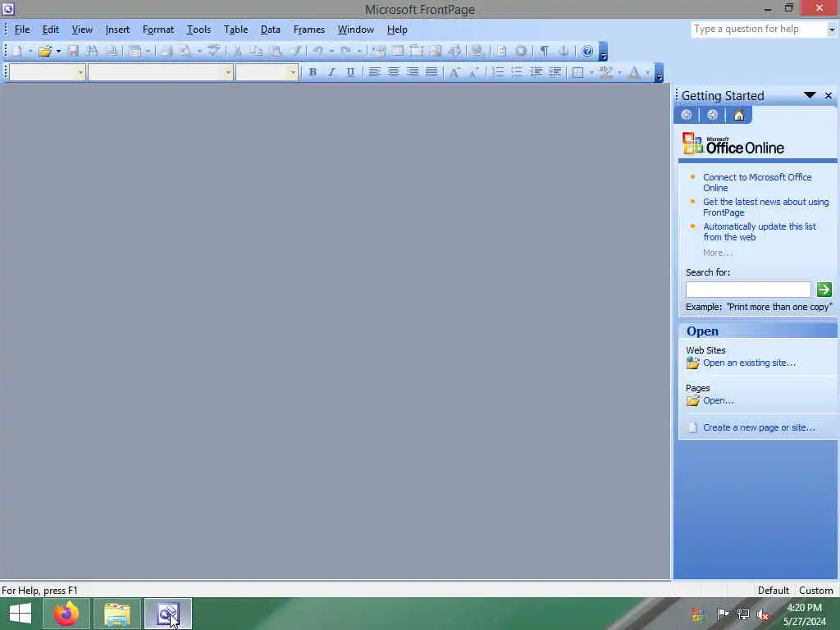The image size is (840, 630).
Task: Click Automatically update this list link
Action: pos(759,232)
